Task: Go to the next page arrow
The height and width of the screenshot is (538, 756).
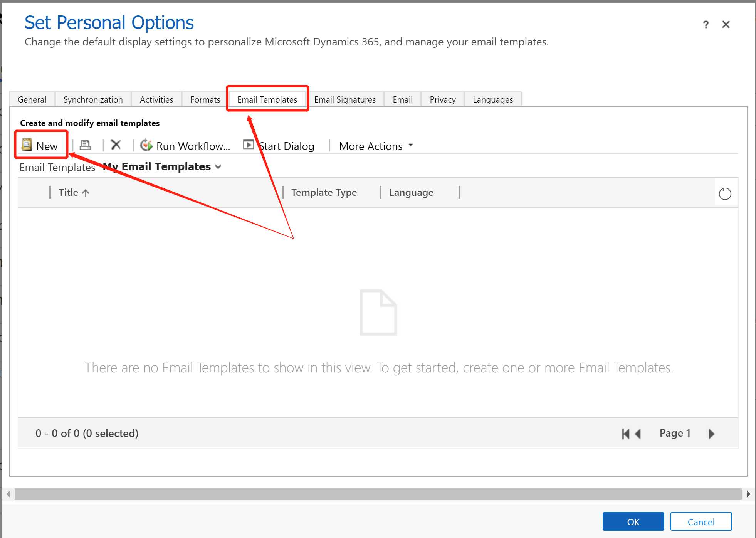Action: tap(711, 434)
